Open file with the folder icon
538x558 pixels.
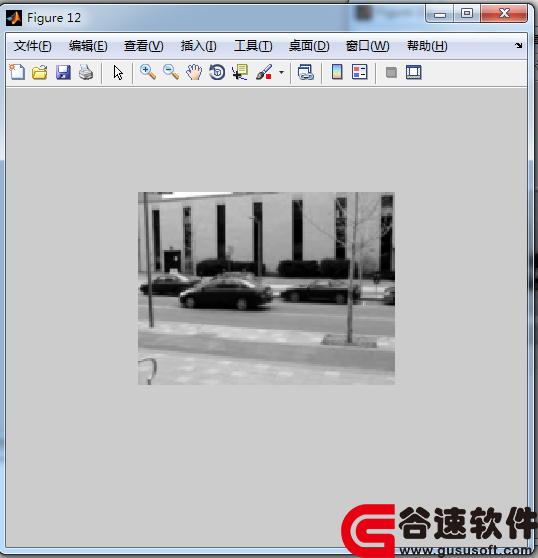coord(39,72)
